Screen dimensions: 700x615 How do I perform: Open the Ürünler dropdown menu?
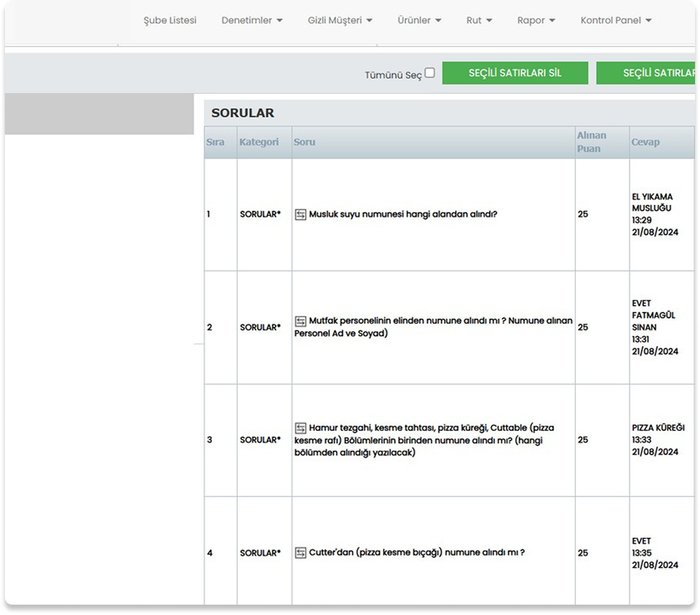coord(419,20)
